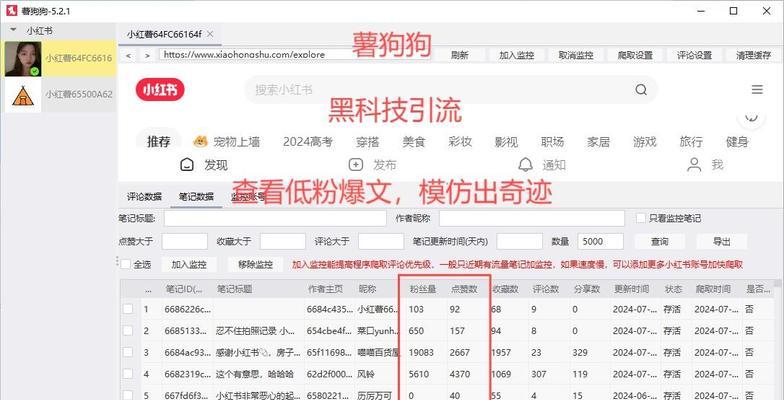Screen dimensions: 784x400
Task: Click the browser back arrow
Action: coord(129,56)
